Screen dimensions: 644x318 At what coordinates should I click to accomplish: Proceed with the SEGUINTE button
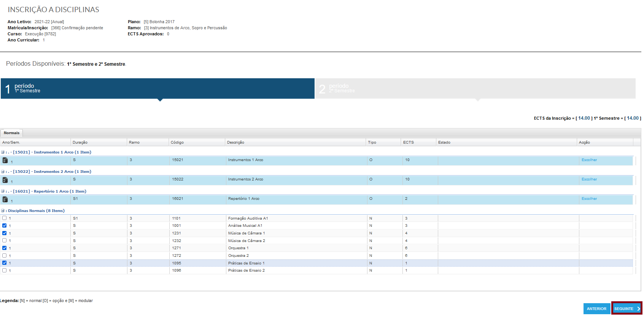point(627,309)
